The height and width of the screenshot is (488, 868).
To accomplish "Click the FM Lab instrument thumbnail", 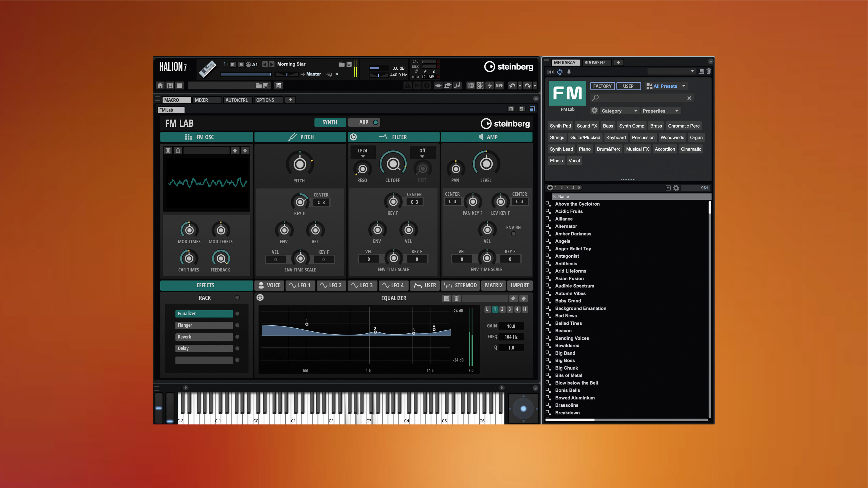I will coord(567,93).
